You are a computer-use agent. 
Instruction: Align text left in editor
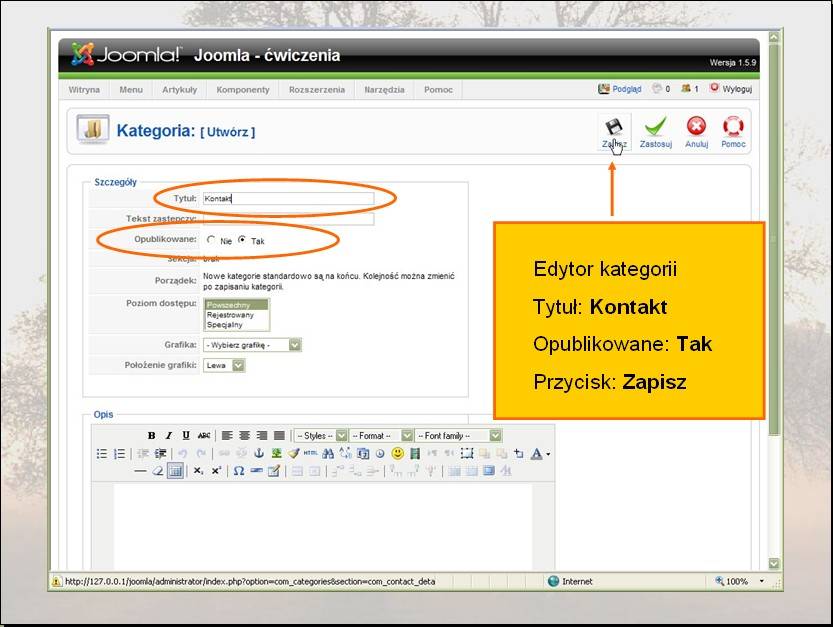point(227,436)
